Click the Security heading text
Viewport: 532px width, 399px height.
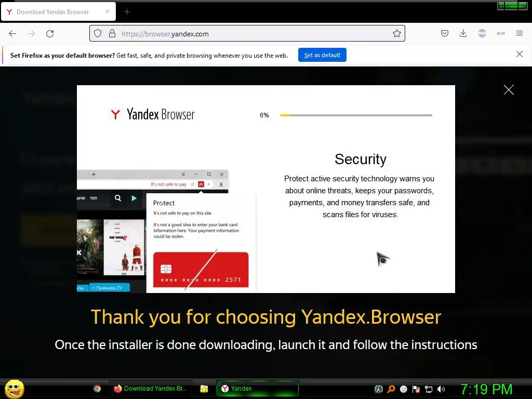click(361, 159)
